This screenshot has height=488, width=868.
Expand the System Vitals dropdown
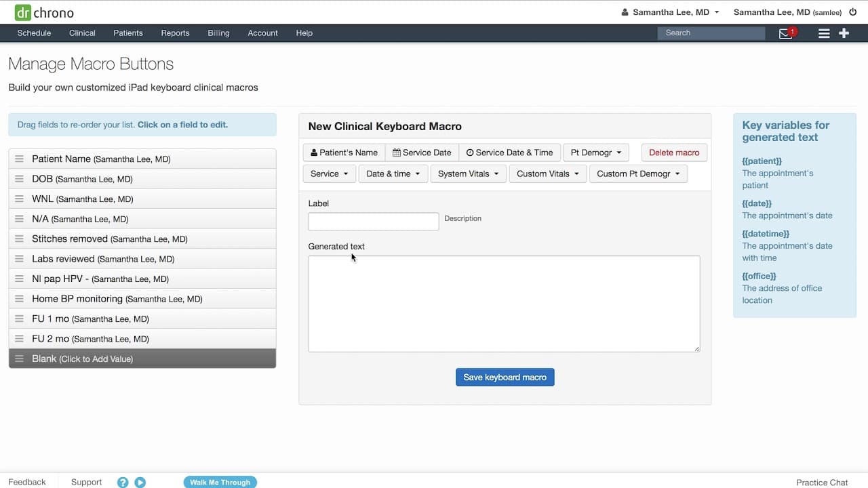pyautogui.click(x=468, y=174)
